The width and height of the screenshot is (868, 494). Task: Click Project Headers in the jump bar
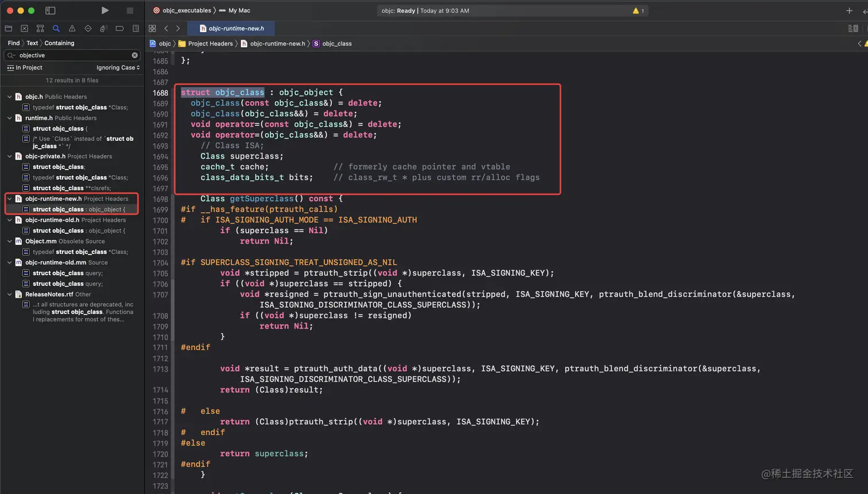[x=206, y=44]
